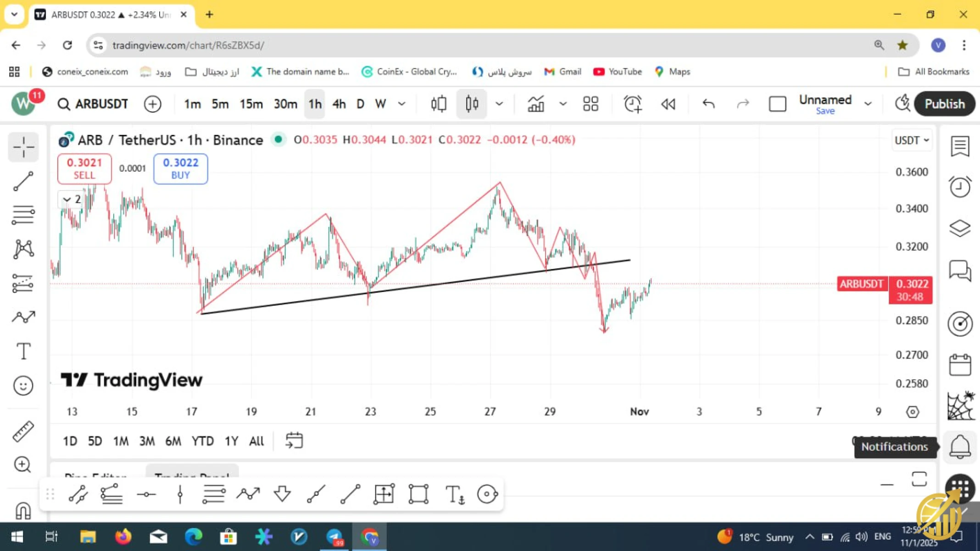Activate the zoom in tool
Viewport: 980px width, 551px height.
pyautogui.click(x=22, y=465)
